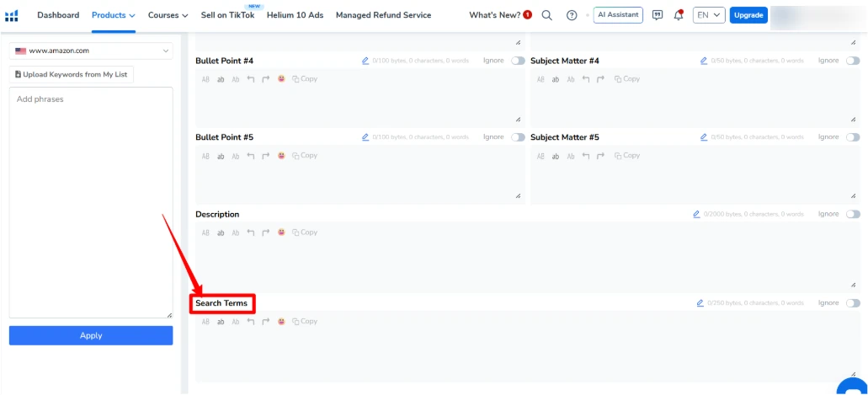Screen dimensions: 868x395
Task: Click Upload Keywords from My List
Action: pos(72,75)
